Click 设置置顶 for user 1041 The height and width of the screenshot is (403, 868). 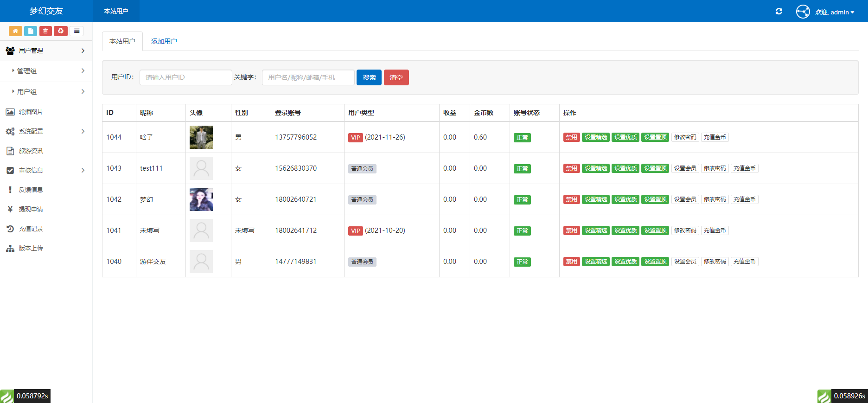[655, 230]
